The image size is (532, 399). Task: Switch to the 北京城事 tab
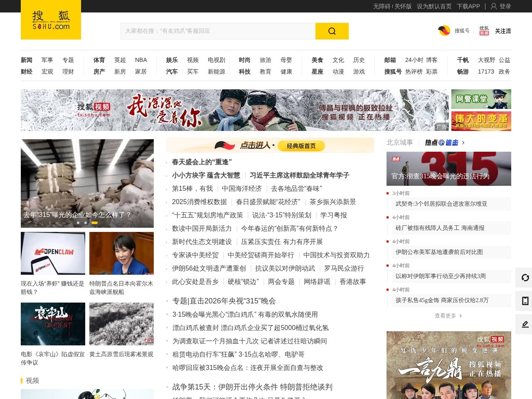[399, 143]
